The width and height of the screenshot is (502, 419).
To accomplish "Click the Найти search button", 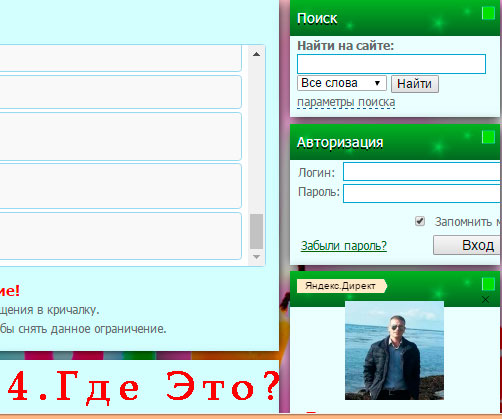I will [415, 84].
